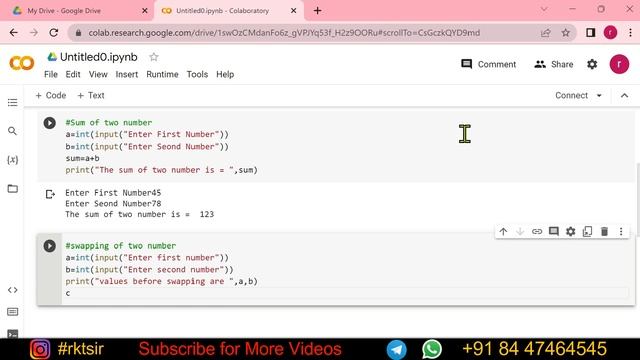Move the selected cell up
The image size is (640, 360).
[503, 231]
